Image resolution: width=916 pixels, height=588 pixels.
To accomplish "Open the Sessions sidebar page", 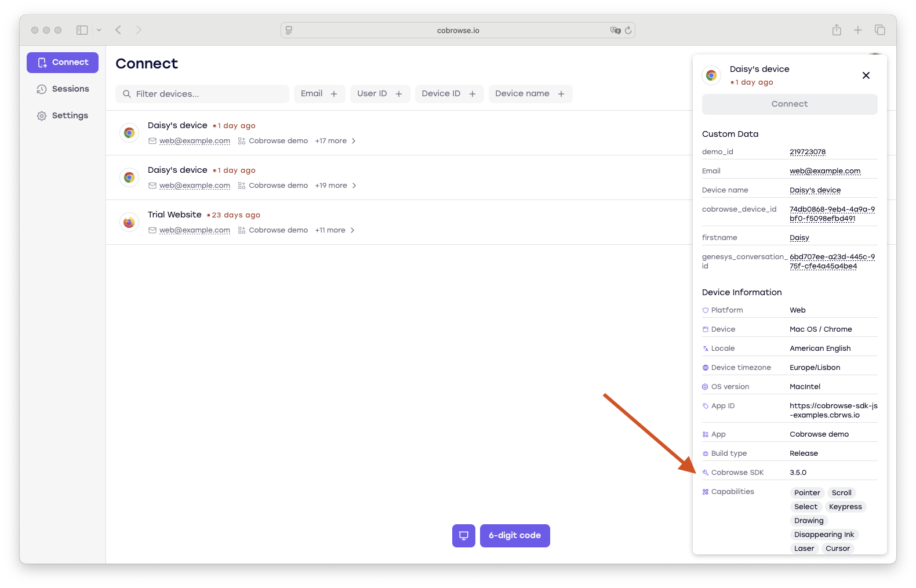I will point(63,89).
